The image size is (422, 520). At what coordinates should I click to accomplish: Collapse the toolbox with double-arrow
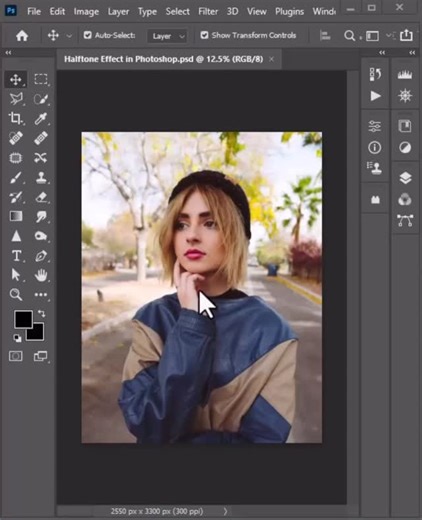point(8,53)
